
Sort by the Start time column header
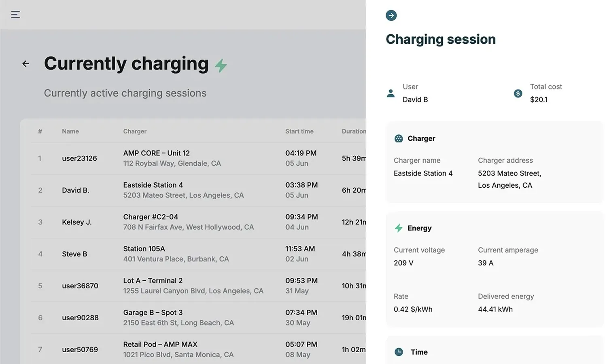click(299, 131)
